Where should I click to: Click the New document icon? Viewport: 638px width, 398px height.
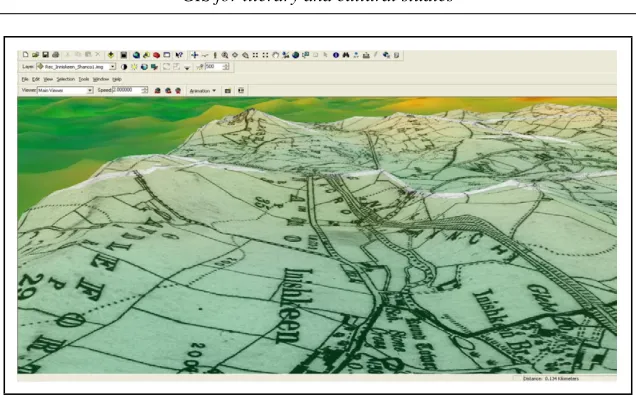pos(26,55)
